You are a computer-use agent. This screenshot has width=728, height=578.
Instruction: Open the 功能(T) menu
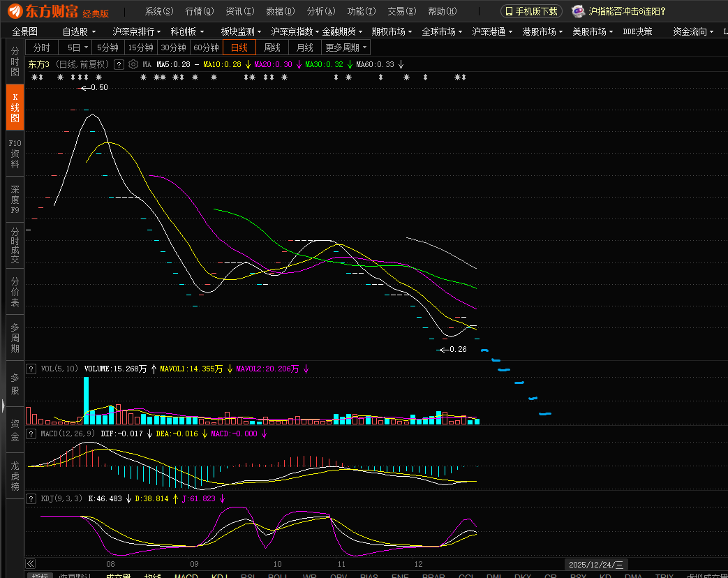point(362,11)
